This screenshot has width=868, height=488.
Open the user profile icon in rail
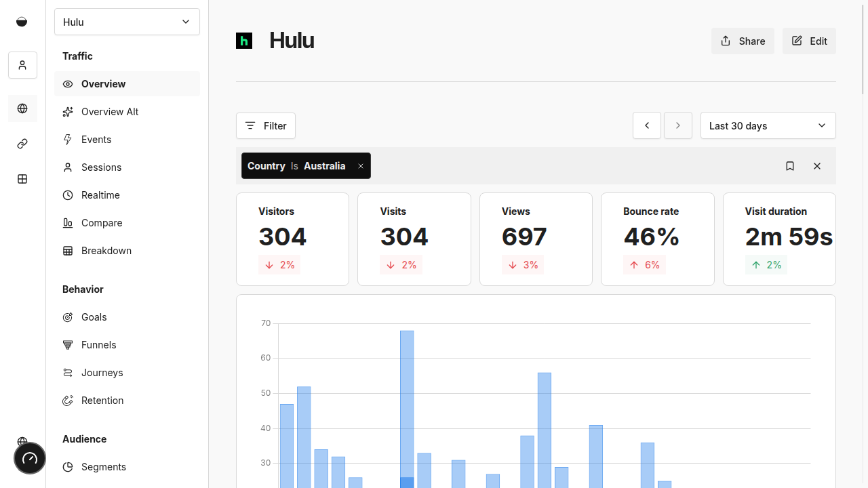[x=22, y=65]
